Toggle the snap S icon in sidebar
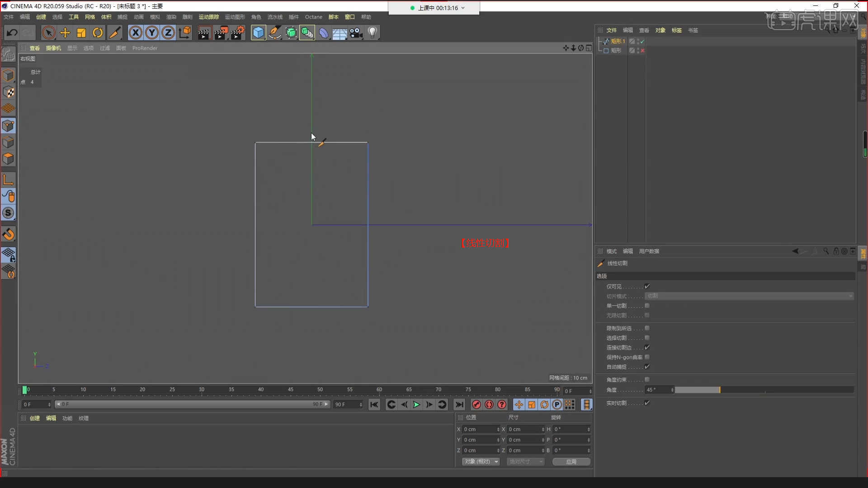The height and width of the screenshot is (488, 868). [8, 213]
